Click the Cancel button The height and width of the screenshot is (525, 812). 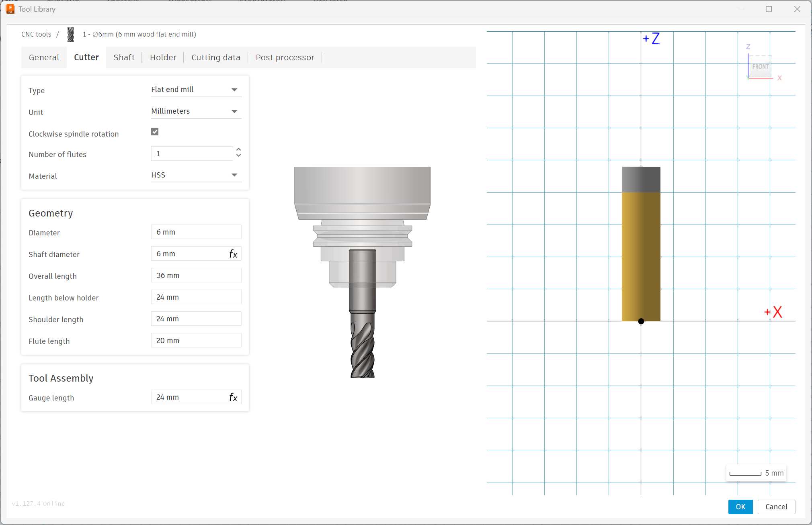776,507
